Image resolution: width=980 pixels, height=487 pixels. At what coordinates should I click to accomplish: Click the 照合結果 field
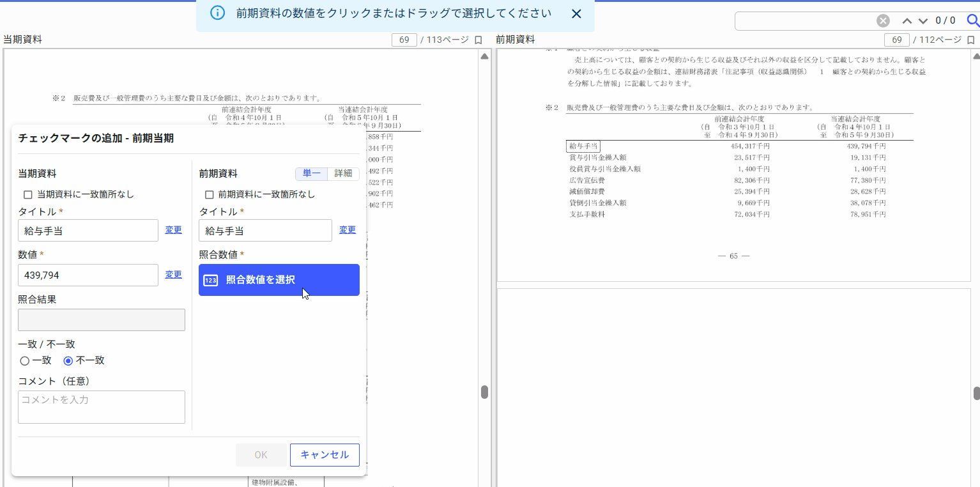(x=102, y=320)
